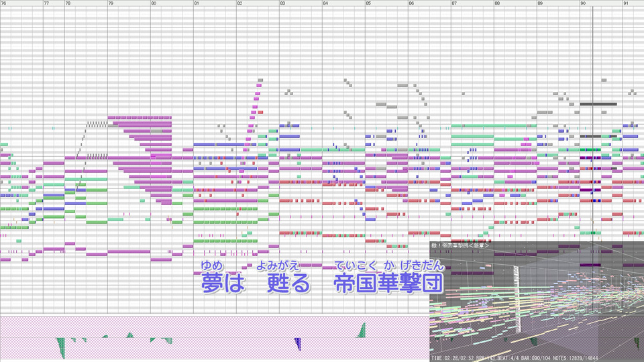Select bar number 78 in the ruler

pos(68,3)
